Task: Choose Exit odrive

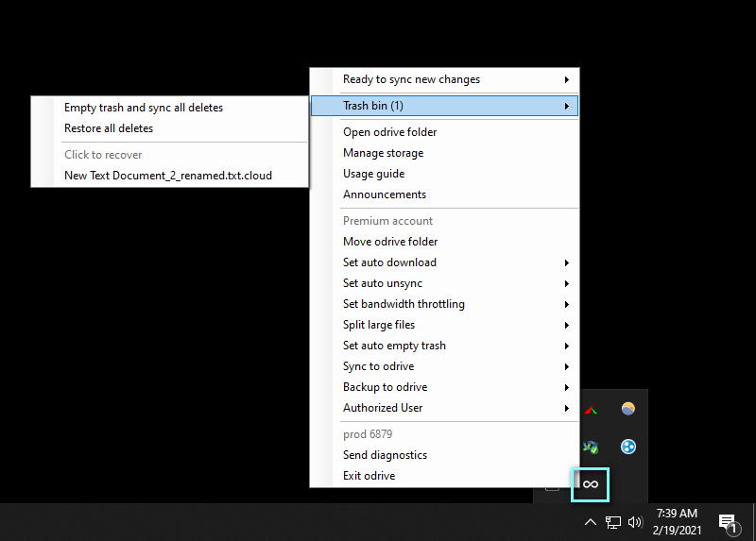Action: click(369, 476)
